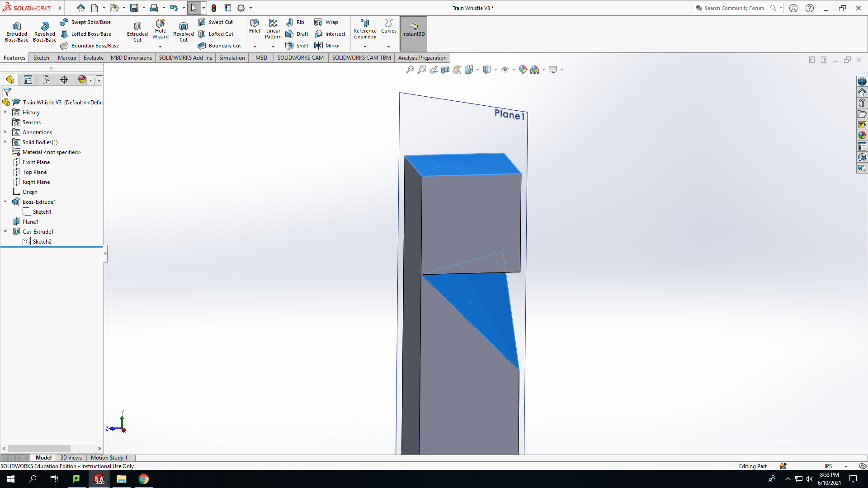The image size is (868, 488).
Task: Select the Extruded Boss/Base tool
Action: 17,32
